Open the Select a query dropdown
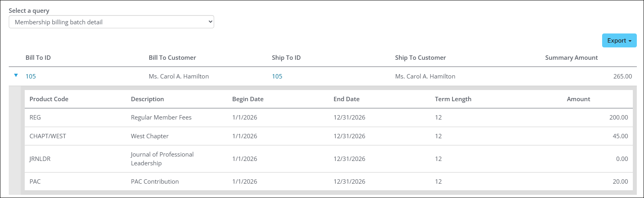 (111, 22)
